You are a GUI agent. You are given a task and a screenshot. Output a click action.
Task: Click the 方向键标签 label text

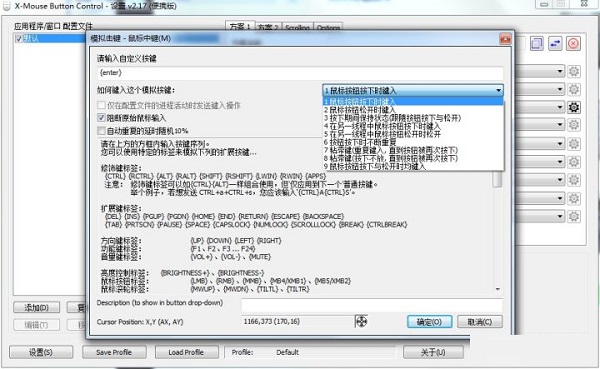point(121,240)
